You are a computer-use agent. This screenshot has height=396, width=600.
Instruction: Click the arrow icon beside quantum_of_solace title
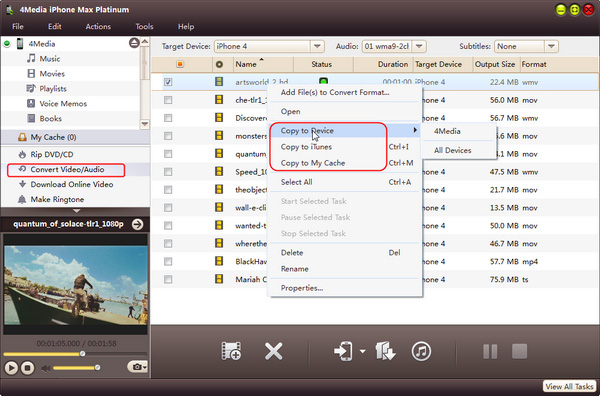coord(137,224)
